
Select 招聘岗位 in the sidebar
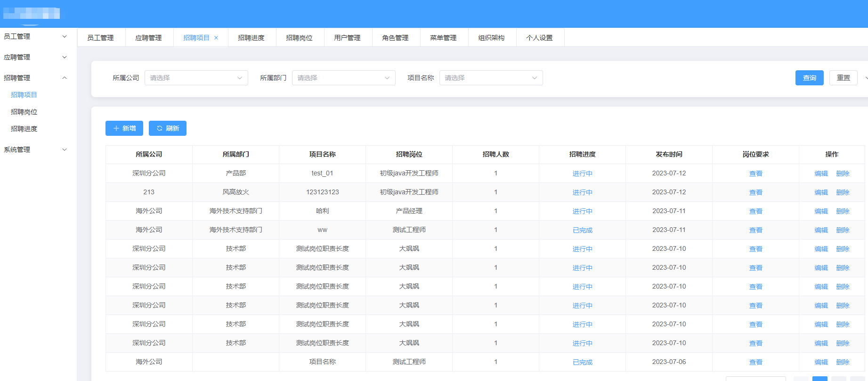[x=24, y=112]
